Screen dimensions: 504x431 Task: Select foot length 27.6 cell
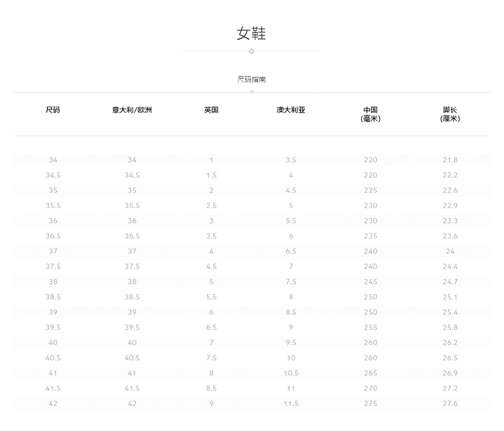pyautogui.click(x=450, y=403)
